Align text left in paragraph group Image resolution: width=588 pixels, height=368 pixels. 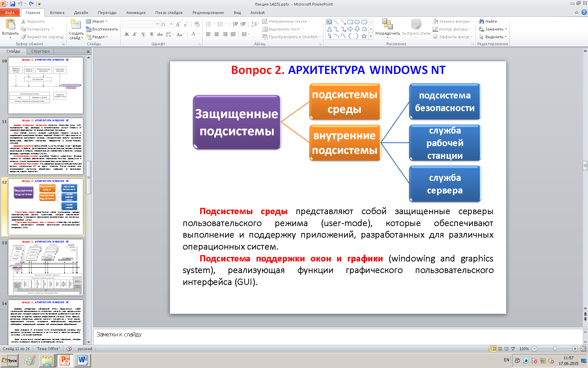209,34
